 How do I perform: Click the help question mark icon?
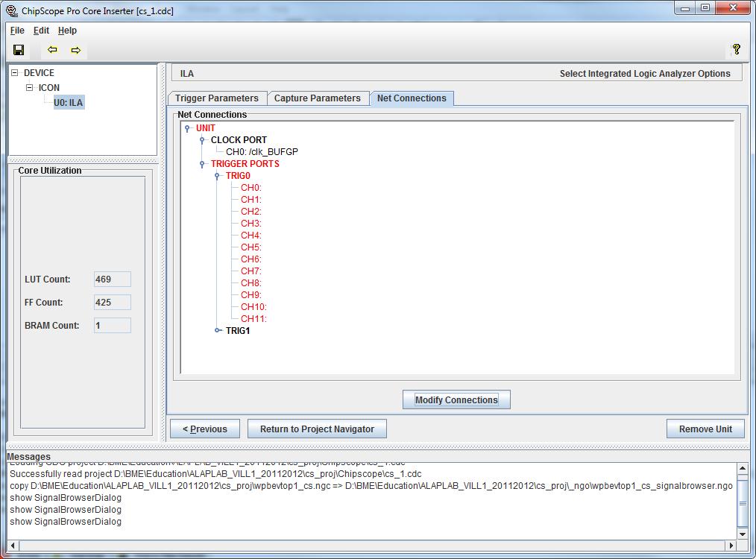coord(736,48)
